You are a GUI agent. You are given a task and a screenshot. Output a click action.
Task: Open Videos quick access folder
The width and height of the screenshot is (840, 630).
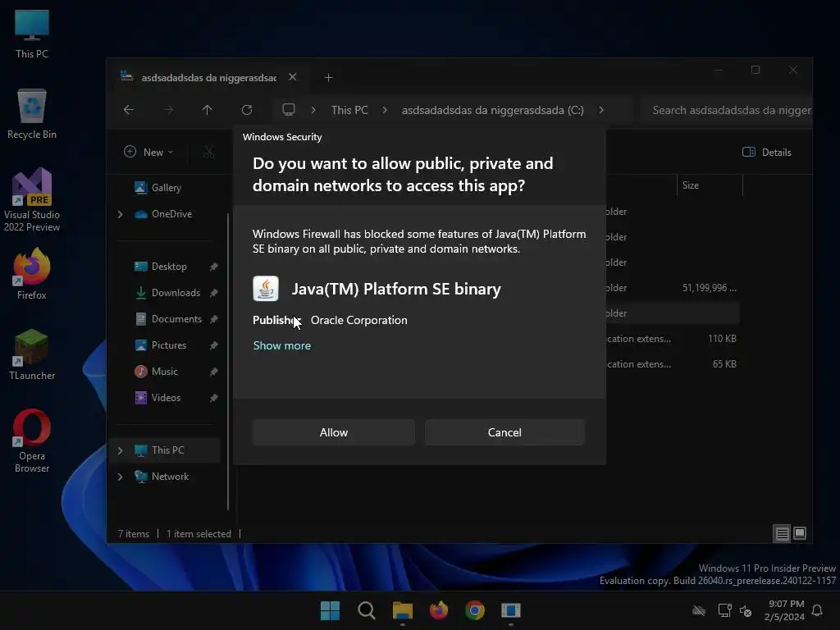tap(166, 398)
